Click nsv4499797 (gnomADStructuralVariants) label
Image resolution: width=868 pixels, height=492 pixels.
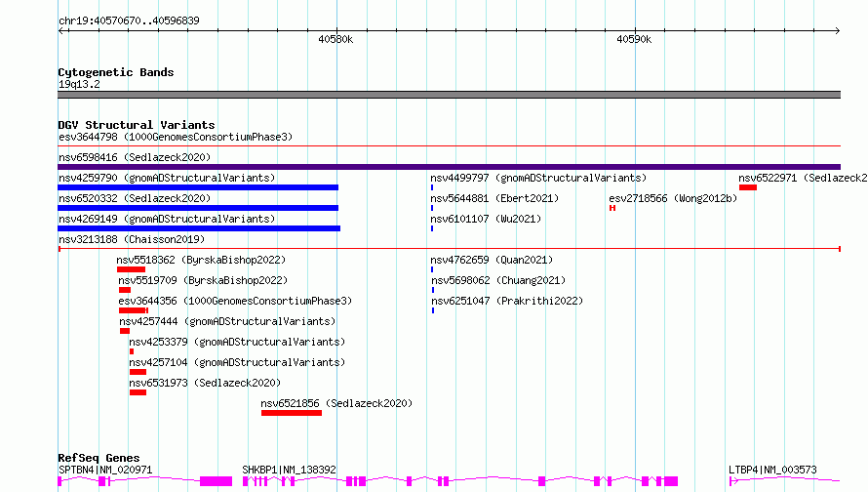tap(538, 178)
